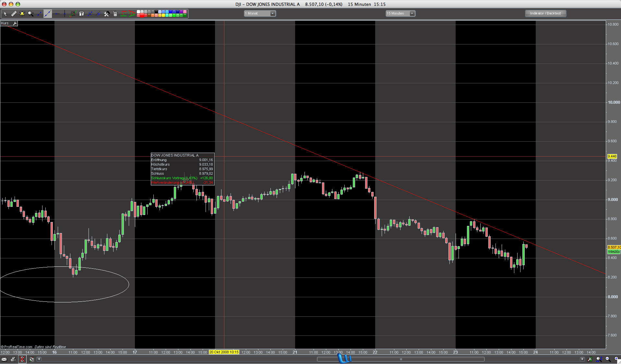Select the arrow cursor tool
The image size is (621, 364).
click(6, 14)
